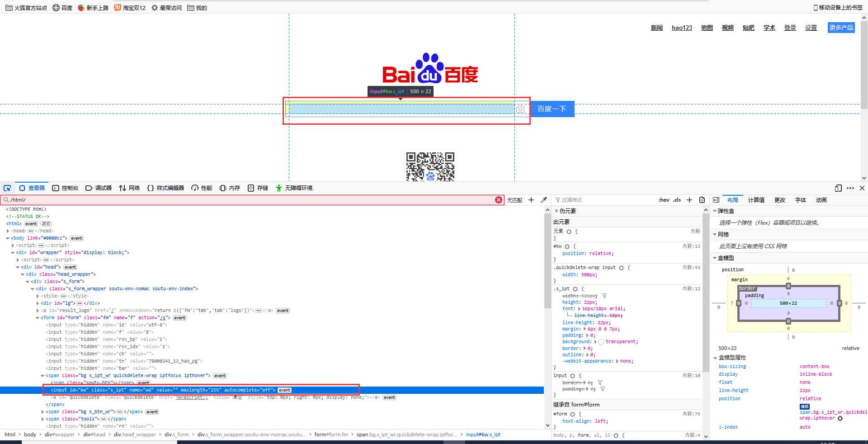Open the hao123 link
Screen dimensions: 868x444
[682, 28]
